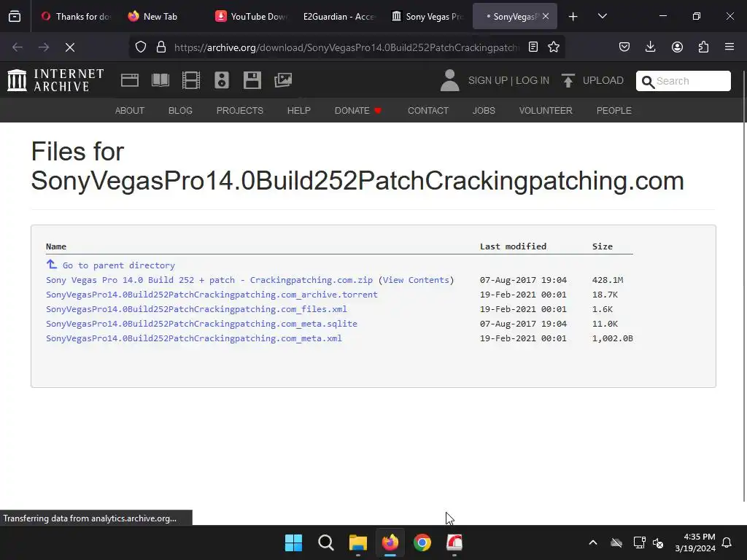Open HELP menu item
The height and width of the screenshot is (560, 747).
(298, 111)
